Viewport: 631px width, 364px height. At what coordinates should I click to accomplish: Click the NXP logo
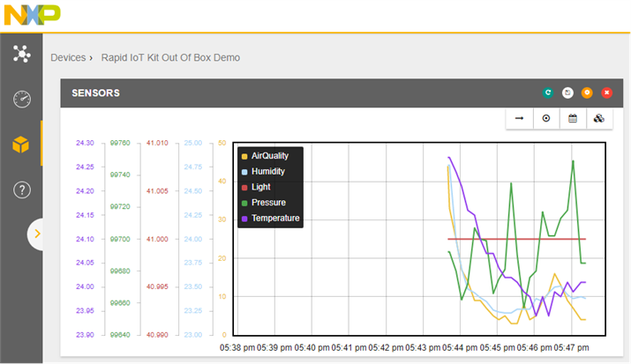coord(32,15)
